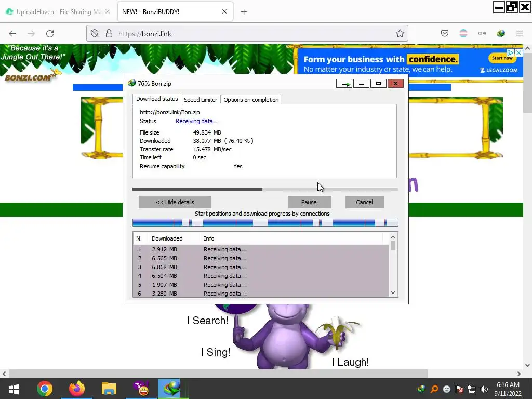
Task: Select connection row 6 with 3.280 MB
Action: 261,294
